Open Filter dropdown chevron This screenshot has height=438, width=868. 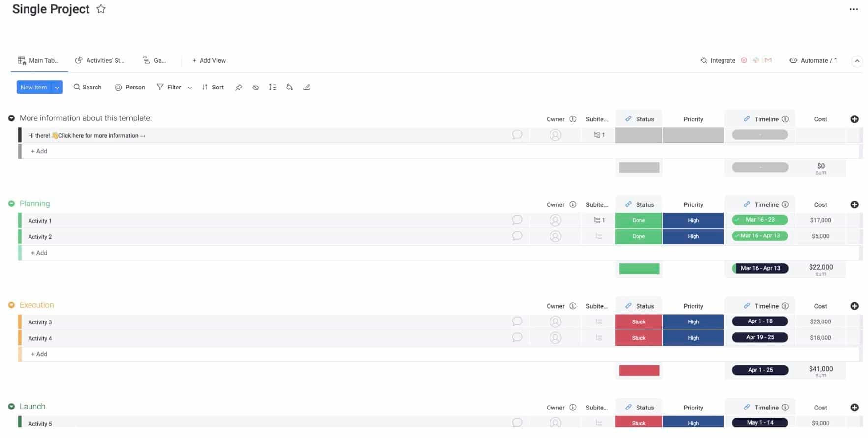coord(190,88)
